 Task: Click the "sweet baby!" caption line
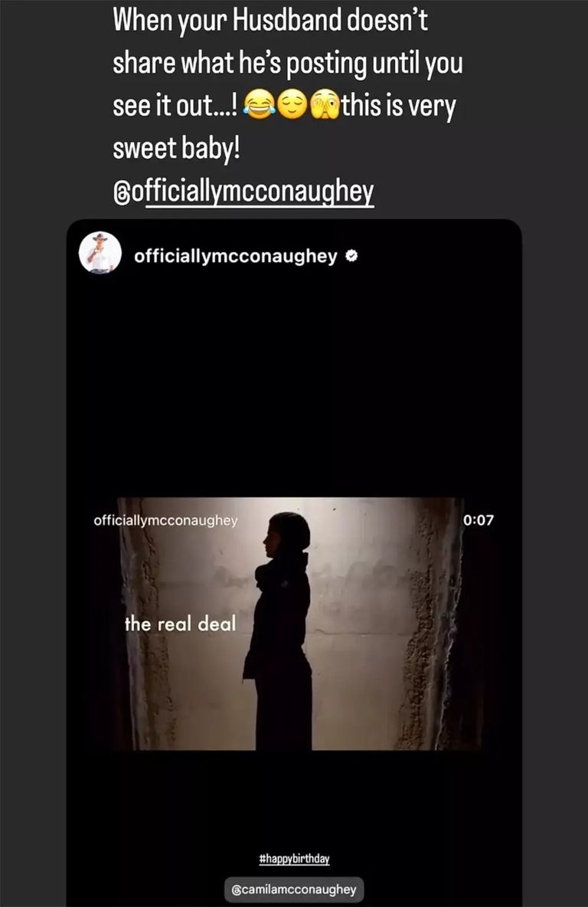click(x=176, y=149)
